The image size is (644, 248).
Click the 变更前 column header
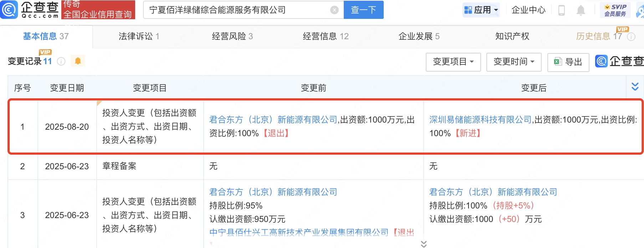coord(313,88)
